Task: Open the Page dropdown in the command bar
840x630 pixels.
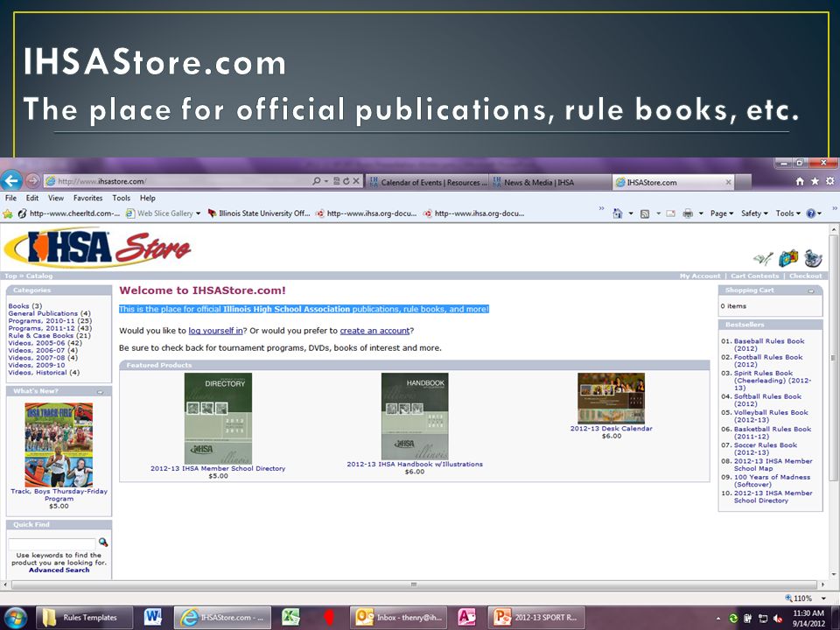Action: click(x=722, y=213)
